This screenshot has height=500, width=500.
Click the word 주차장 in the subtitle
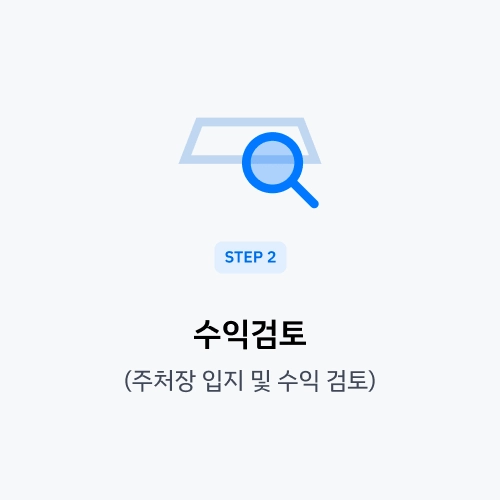(x=163, y=381)
